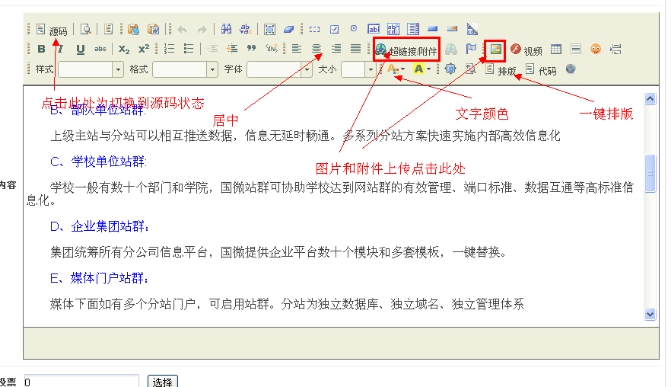672x387 pixels.
Task: Choose text color with the A icon
Action: (396, 69)
